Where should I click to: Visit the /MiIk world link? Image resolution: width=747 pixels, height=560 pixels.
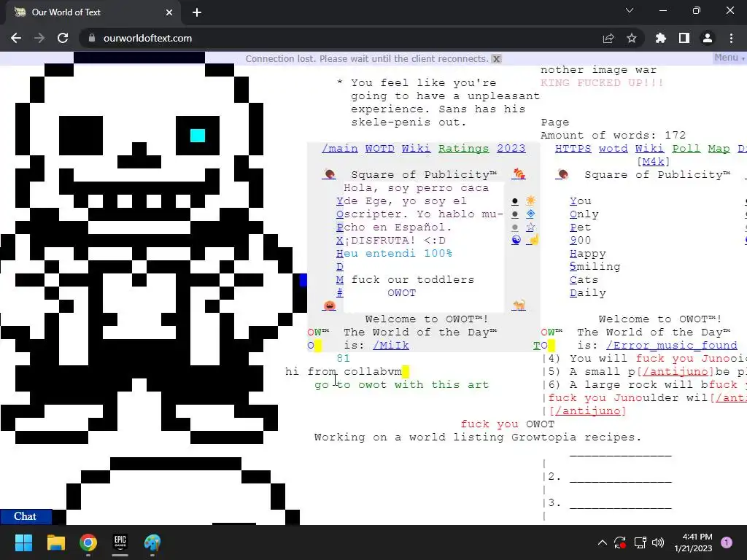click(391, 345)
